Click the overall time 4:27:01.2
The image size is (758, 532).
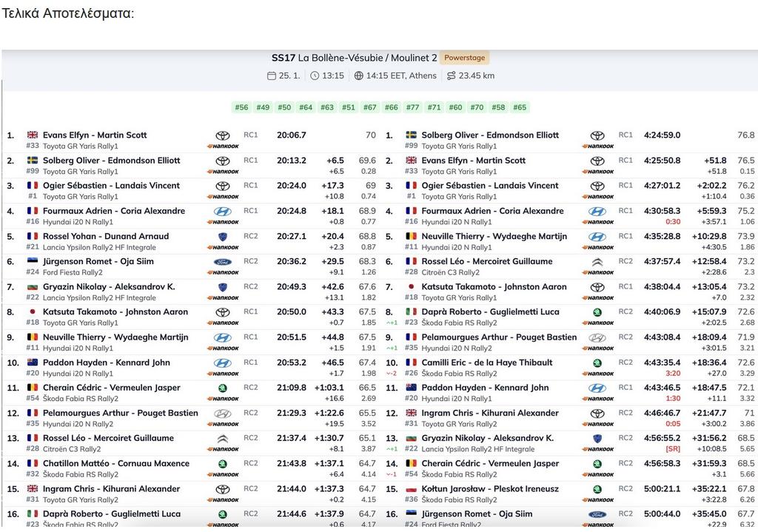point(663,186)
